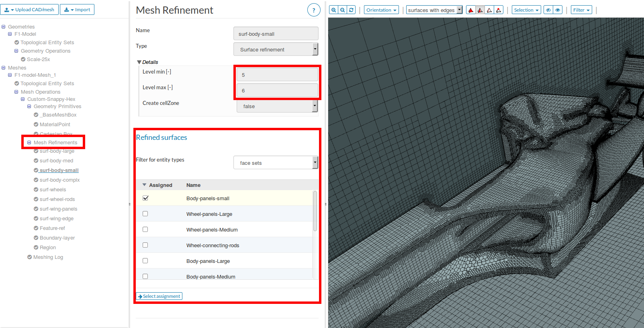The height and width of the screenshot is (328, 644).
Task: Select surf-body-large refinement
Action: (57, 151)
